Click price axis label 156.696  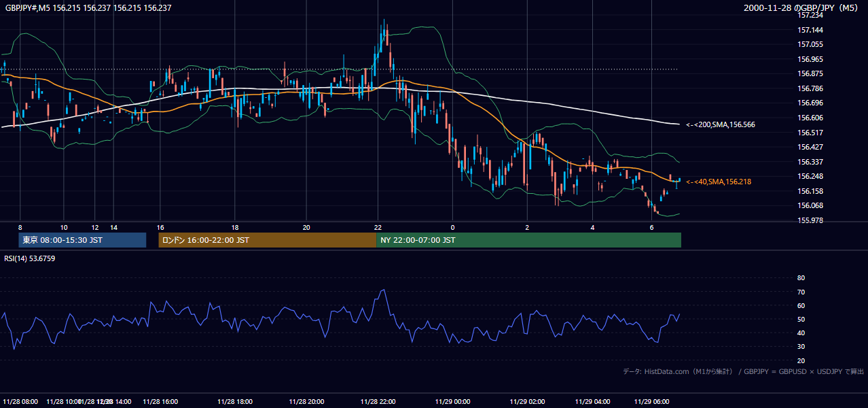[x=810, y=103]
